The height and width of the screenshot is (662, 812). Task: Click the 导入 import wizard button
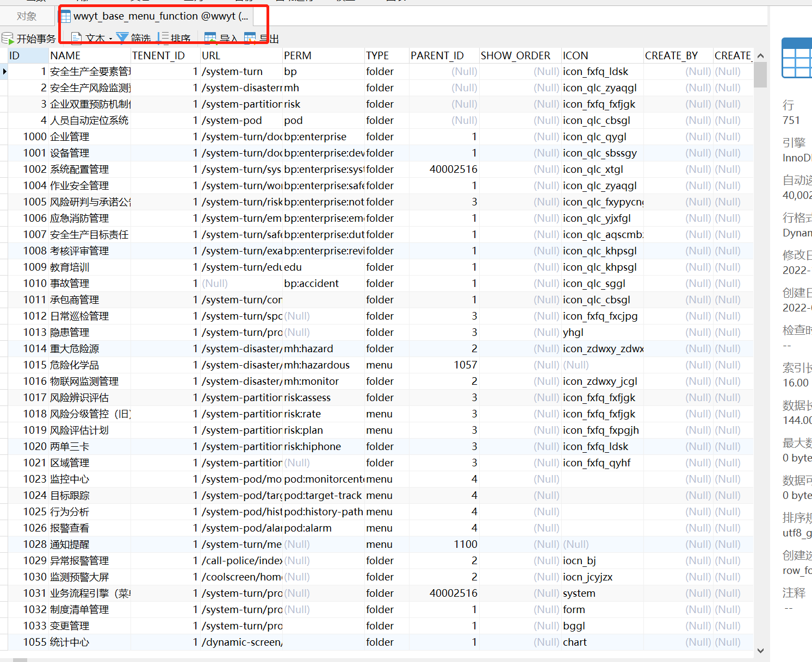click(x=221, y=39)
